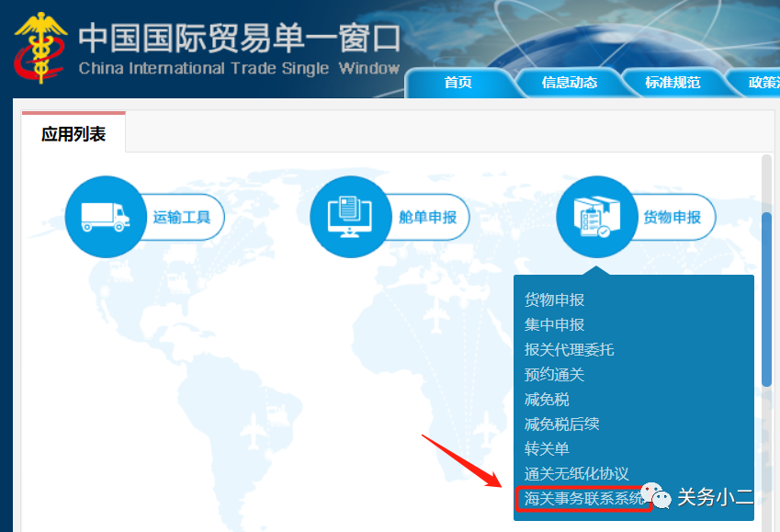
Task: Select the 应用列表 tab
Action: point(73,134)
